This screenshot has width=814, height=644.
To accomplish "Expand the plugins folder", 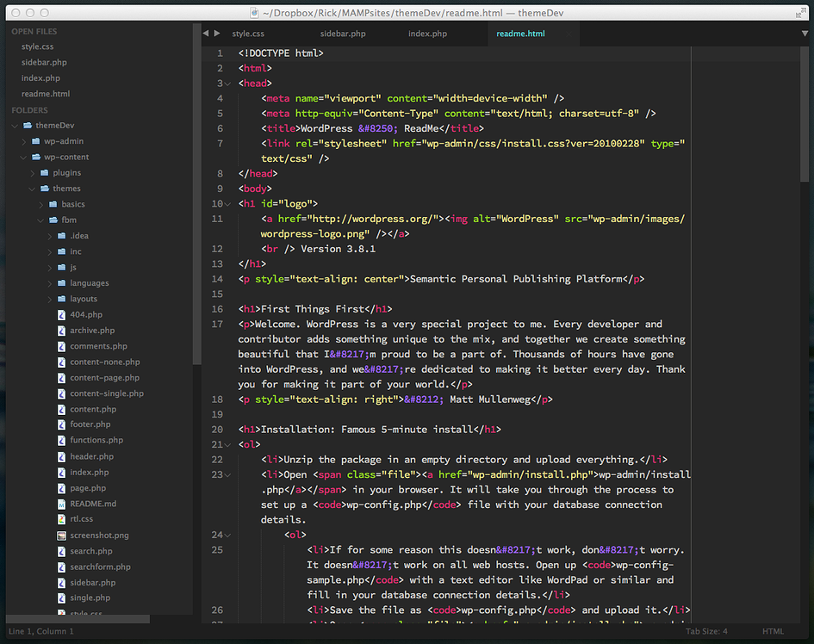I will coord(33,173).
